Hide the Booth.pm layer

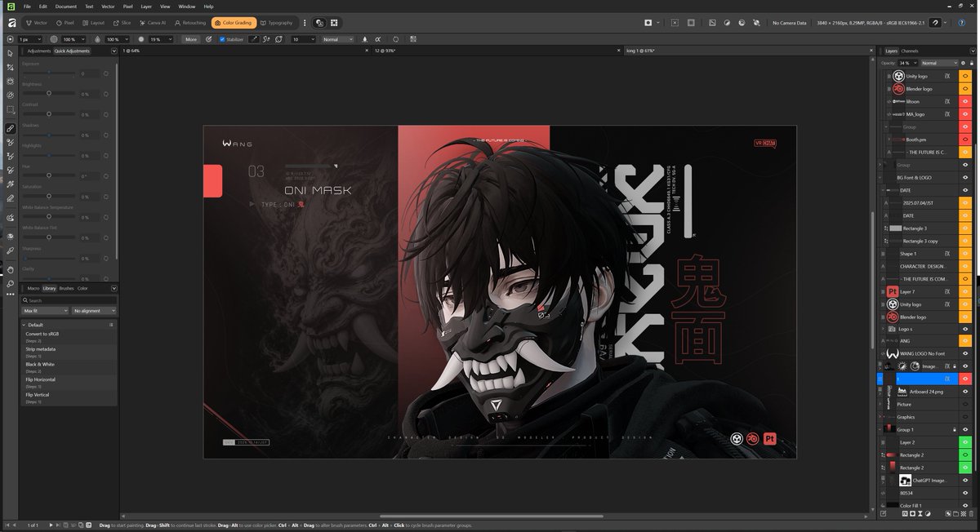(x=964, y=140)
